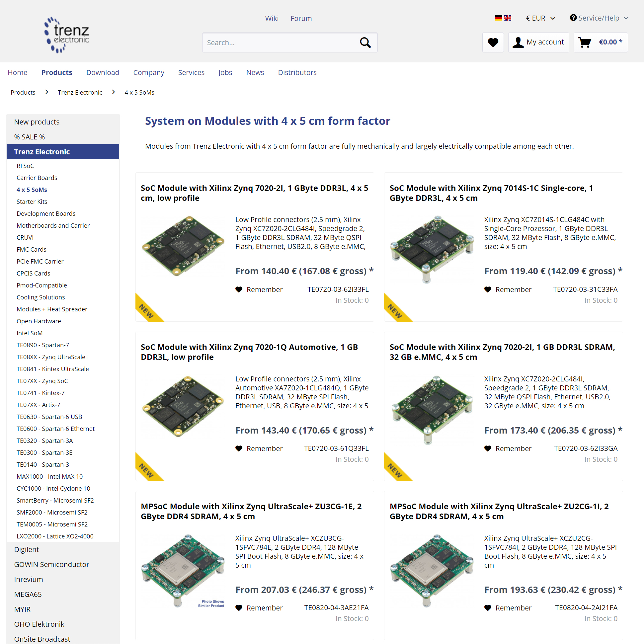Click the Trenz Electronic breadcrumb link
This screenshot has height=644, width=644.
[80, 92]
